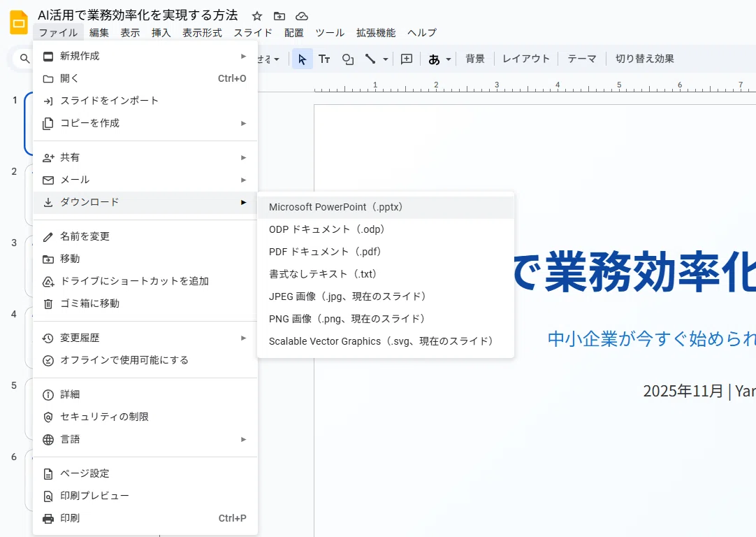Open the 配置 menu

[x=294, y=32]
